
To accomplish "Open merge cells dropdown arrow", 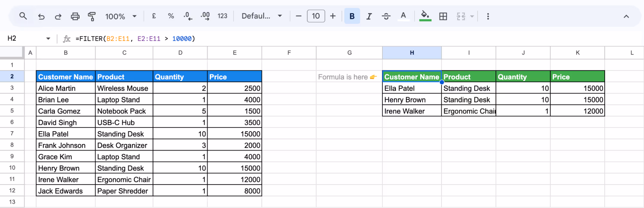I will coord(472,16).
